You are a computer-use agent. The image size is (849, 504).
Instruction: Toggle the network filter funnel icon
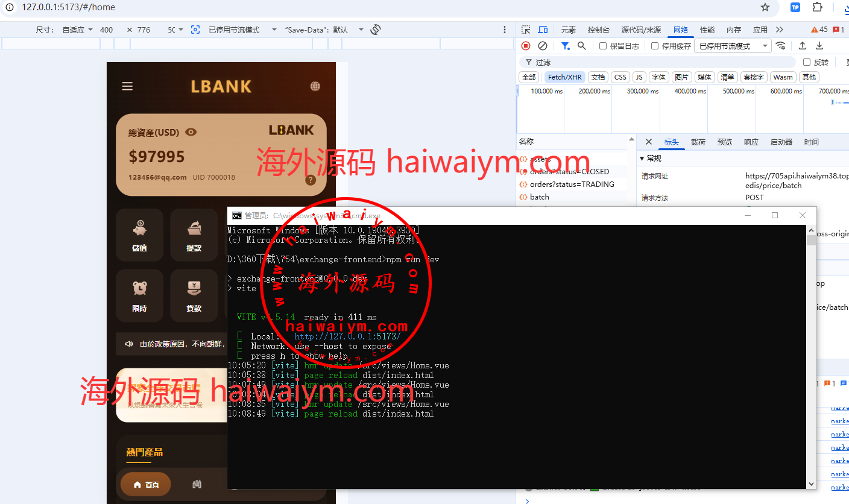coord(565,46)
